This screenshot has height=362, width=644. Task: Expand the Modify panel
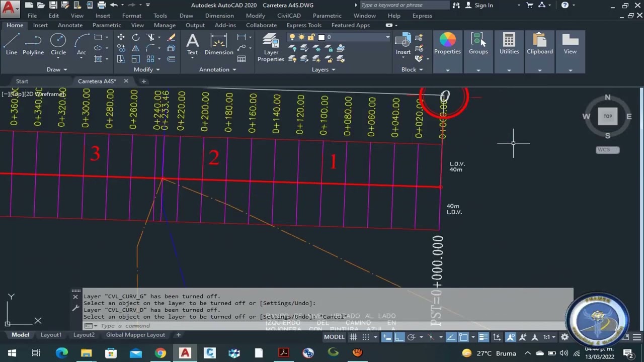(x=146, y=69)
